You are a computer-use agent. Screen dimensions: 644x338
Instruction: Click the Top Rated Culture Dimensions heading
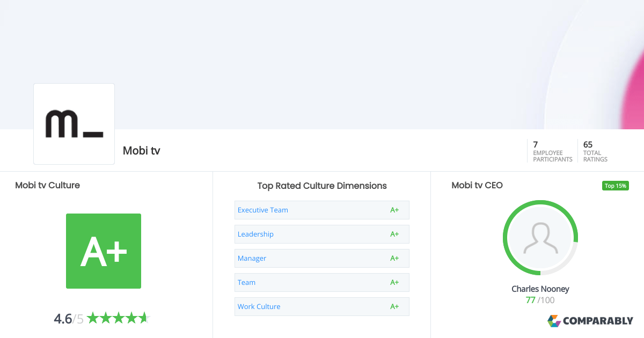pyautogui.click(x=322, y=186)
